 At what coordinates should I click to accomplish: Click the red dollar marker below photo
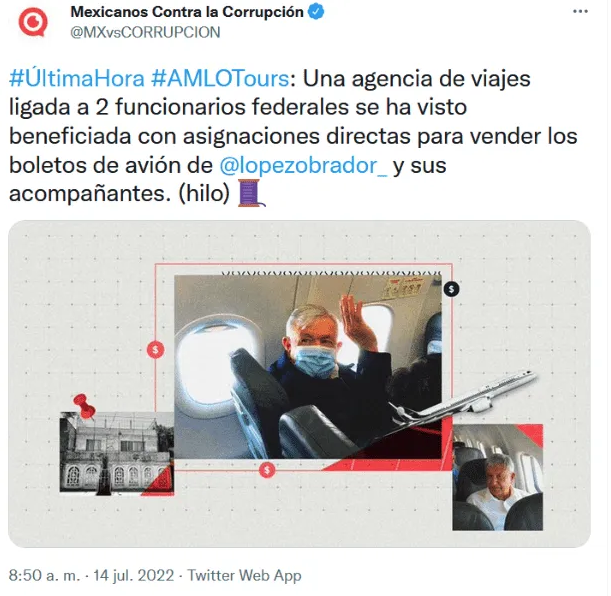(267, 470)
